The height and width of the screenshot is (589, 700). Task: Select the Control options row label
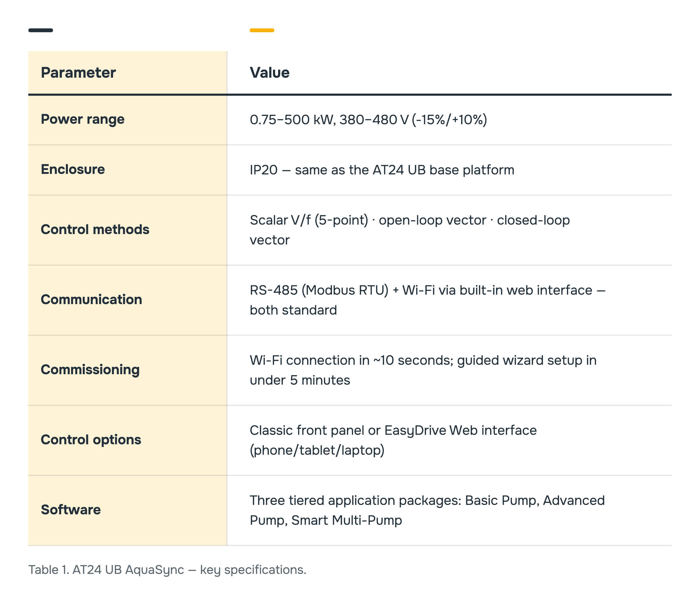[x=91, y=440]
